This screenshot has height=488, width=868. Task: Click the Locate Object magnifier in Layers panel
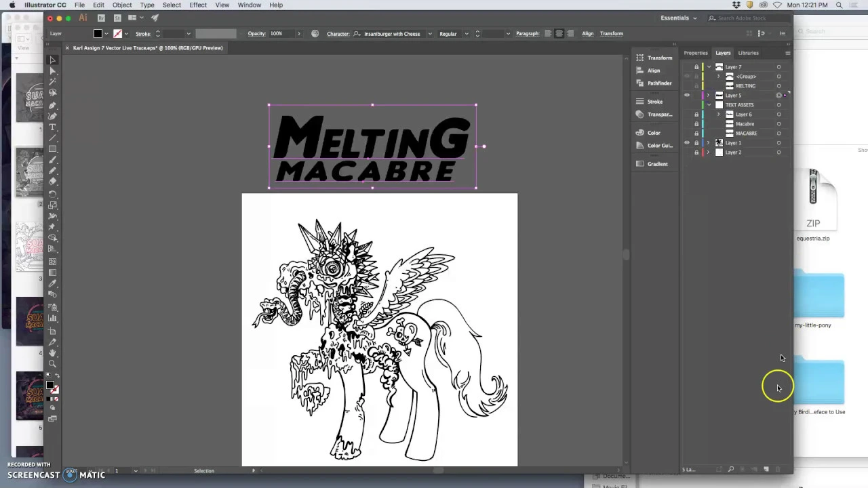730,469
